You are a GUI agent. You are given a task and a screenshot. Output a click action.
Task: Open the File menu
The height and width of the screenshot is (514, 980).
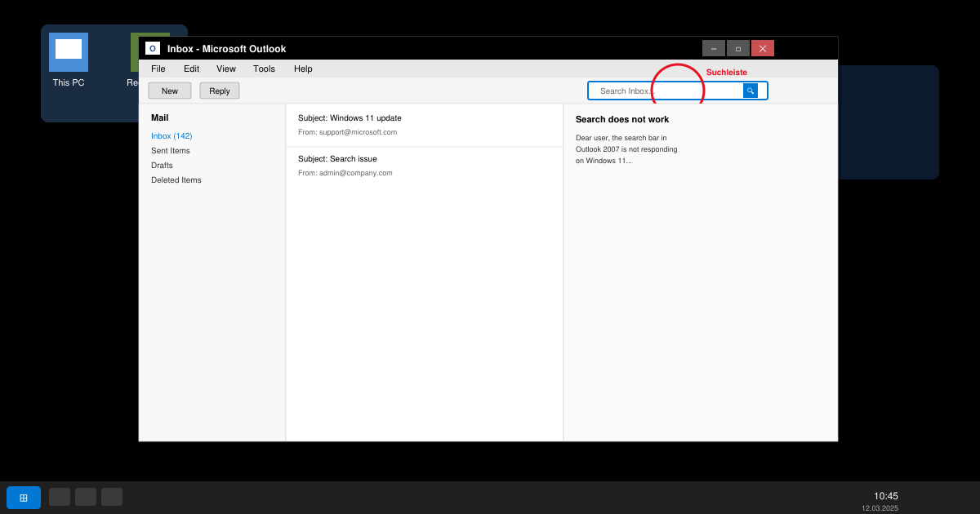click(x=158, y=69)
